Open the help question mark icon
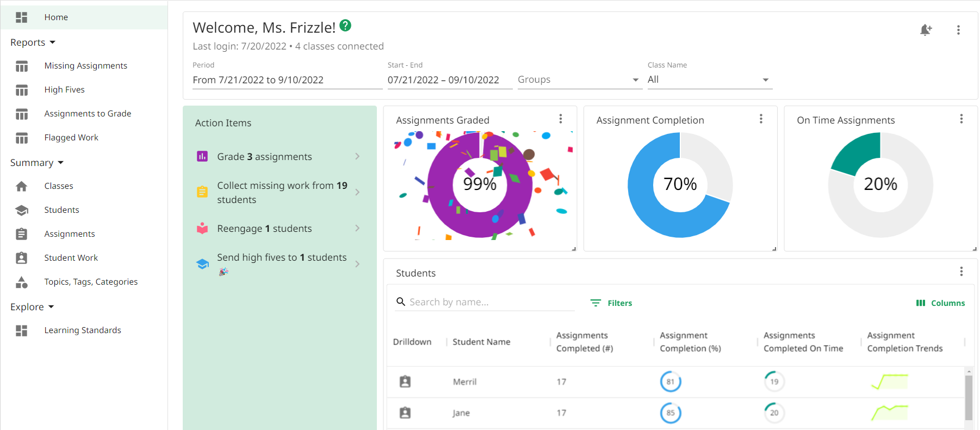The image size is (980, 430). [345, 26]
